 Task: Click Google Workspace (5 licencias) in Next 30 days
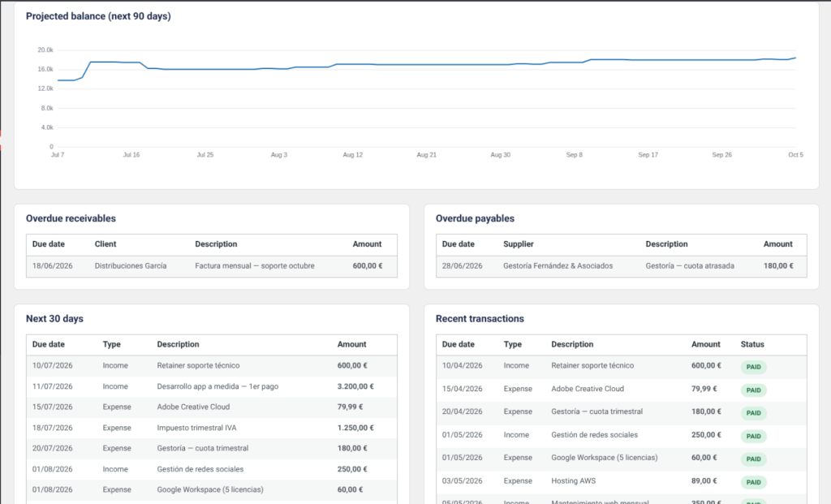pyautogui.click(x=210, y=489)
